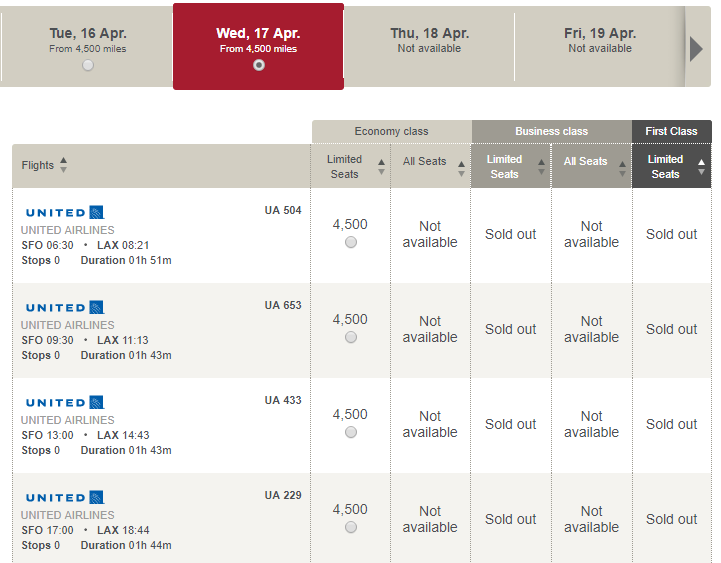The width and height of the screenshot is (721, 563).
Task: Select 4,500 miles fare for UA 653
Action: 350,337
